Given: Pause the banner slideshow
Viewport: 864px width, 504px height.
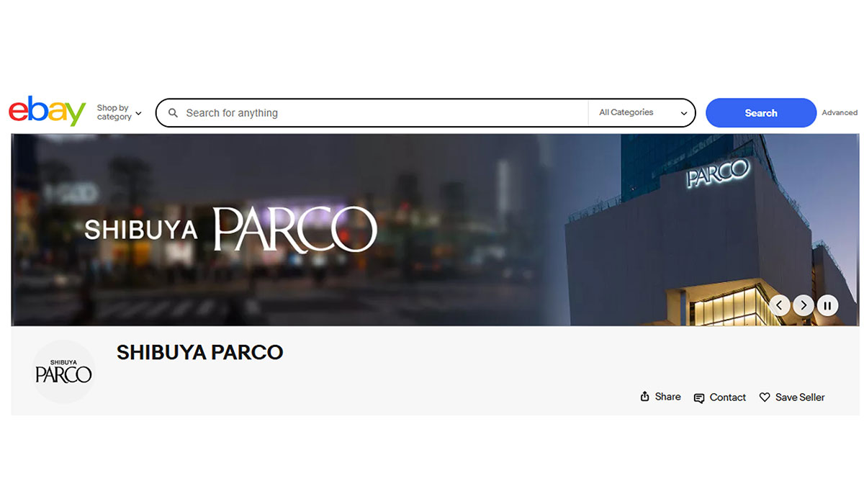Looking at the screenshot, I should (828, 305).
